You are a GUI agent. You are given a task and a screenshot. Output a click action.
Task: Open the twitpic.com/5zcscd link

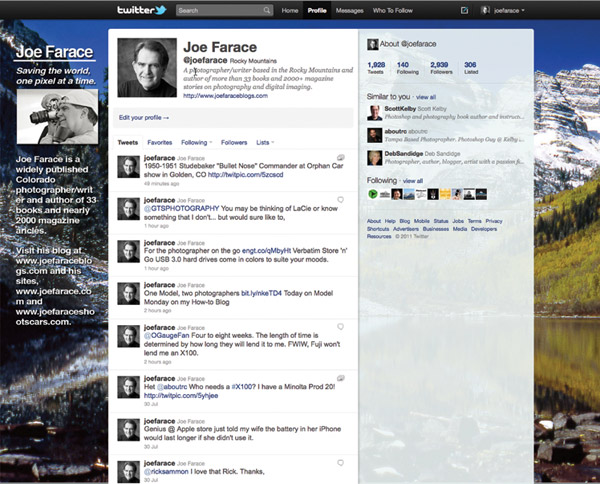pos(245,174)
